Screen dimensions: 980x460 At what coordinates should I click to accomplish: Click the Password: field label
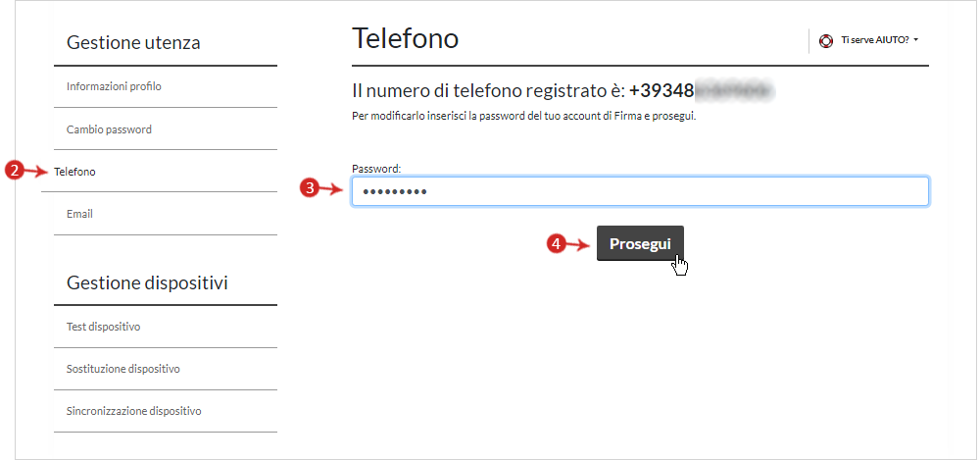376,169
